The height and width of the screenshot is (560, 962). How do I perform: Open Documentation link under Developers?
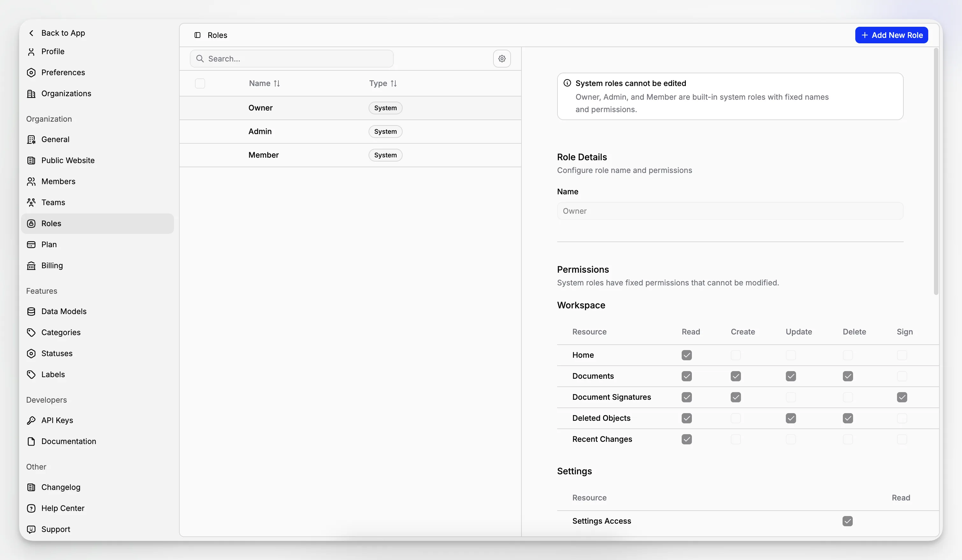97,441
